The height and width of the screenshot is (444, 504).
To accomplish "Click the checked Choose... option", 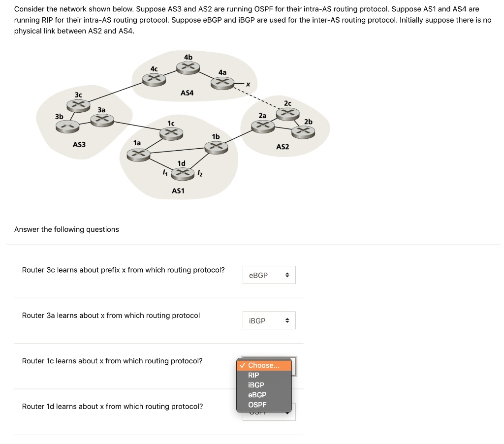I will pyautogui.click(x=263, y=365).
